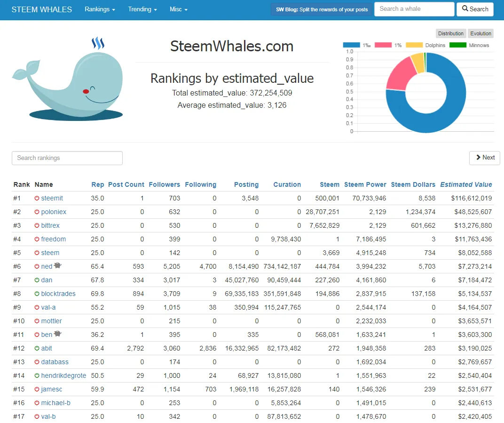Open the steem account profile link
The height and width of the screenshot is (423, 504).
pos(50,253)
